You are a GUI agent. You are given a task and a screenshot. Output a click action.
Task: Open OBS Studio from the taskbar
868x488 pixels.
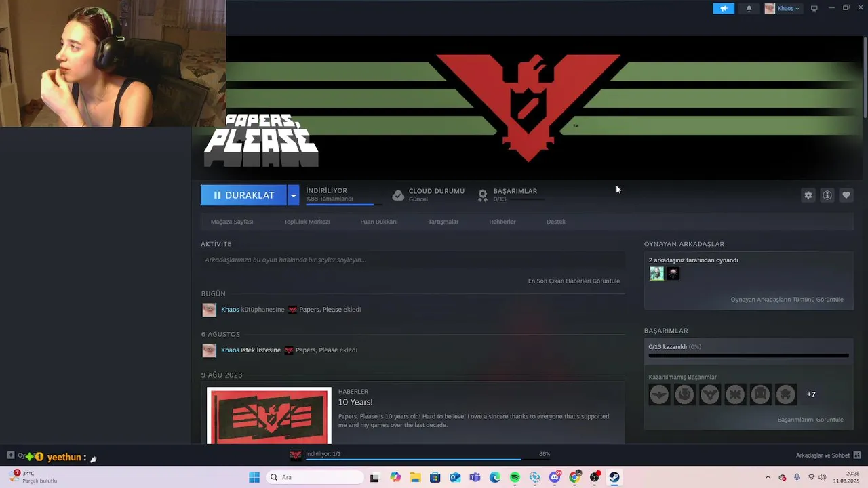595,477
